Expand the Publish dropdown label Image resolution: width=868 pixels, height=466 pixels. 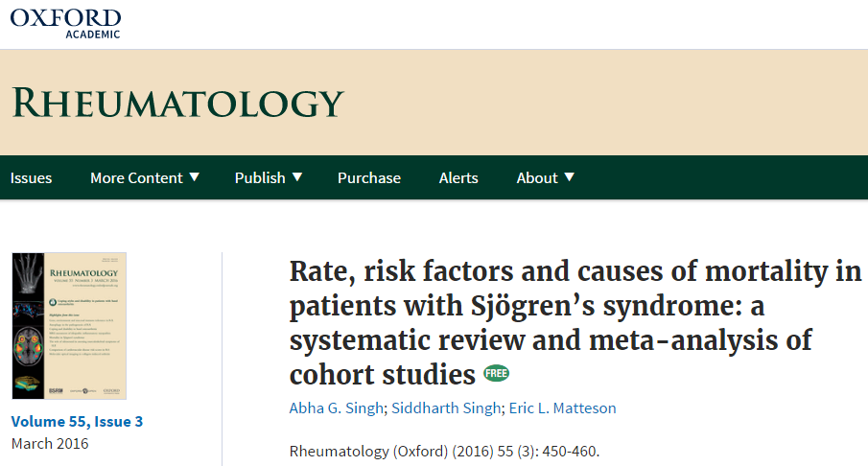pos(260,177)
